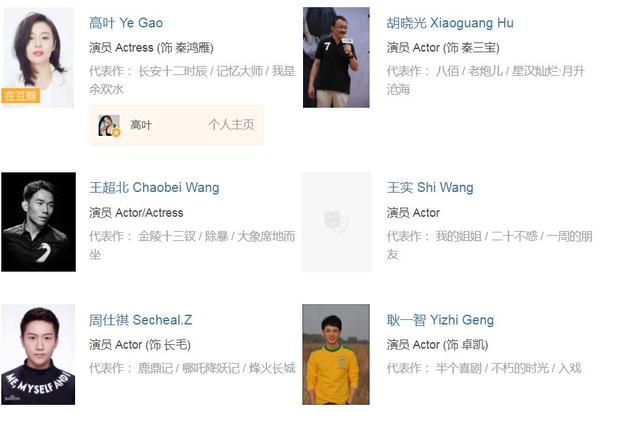Click the placeholder theater mask icon for Shi Wang
Screen dimensions: 640x429
coord(336,222)
